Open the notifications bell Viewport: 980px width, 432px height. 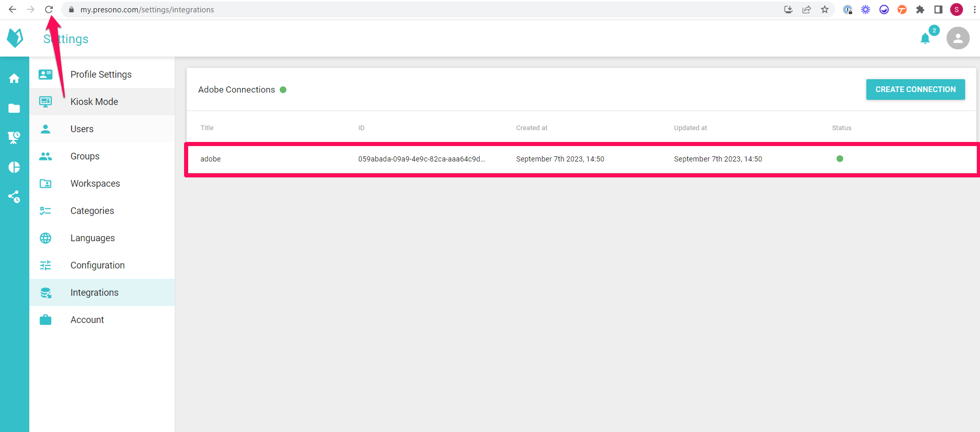tap(925, 39)
